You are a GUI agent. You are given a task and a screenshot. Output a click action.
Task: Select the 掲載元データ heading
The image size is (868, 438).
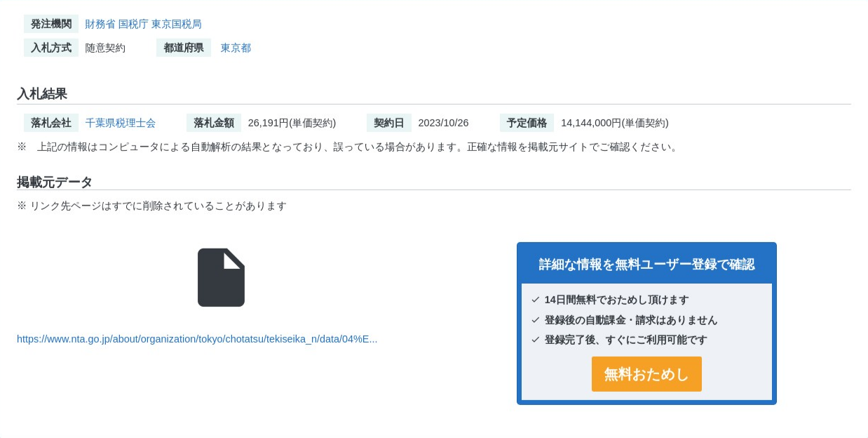55,182
